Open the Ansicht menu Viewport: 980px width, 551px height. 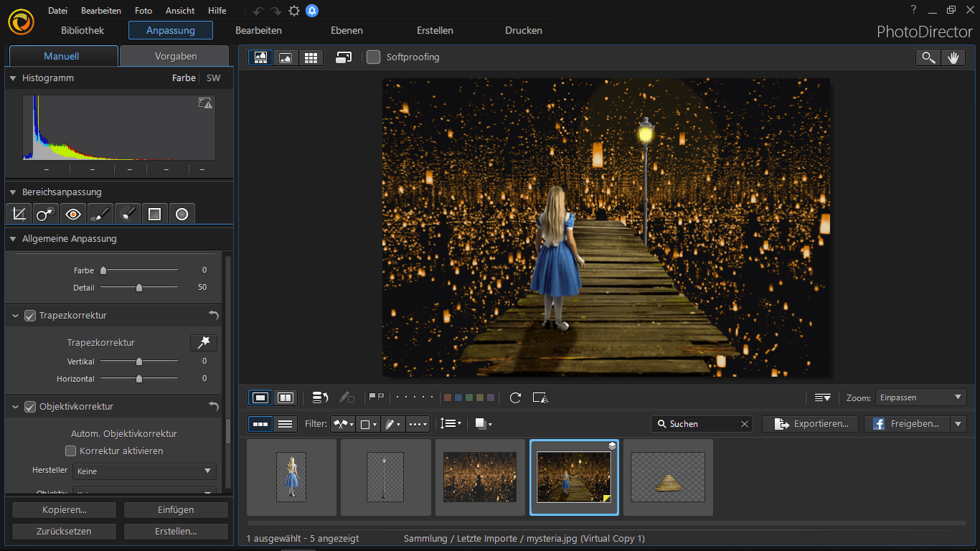(180, 11)
